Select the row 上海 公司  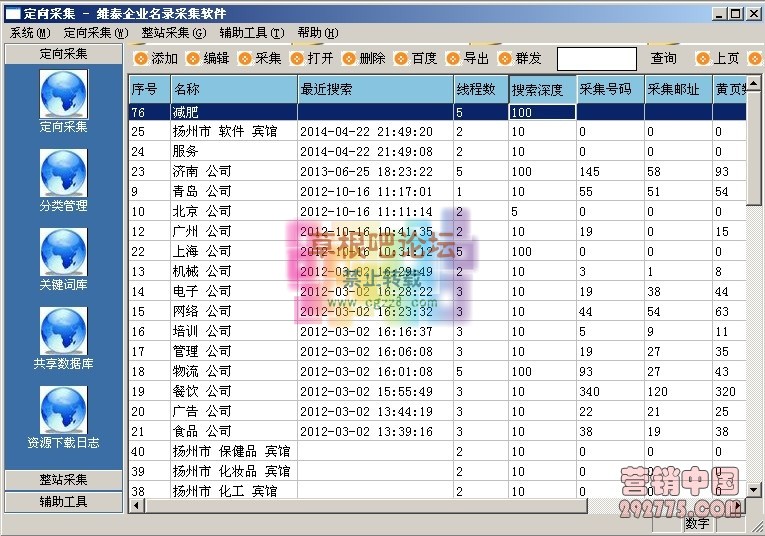pos(438,252)
